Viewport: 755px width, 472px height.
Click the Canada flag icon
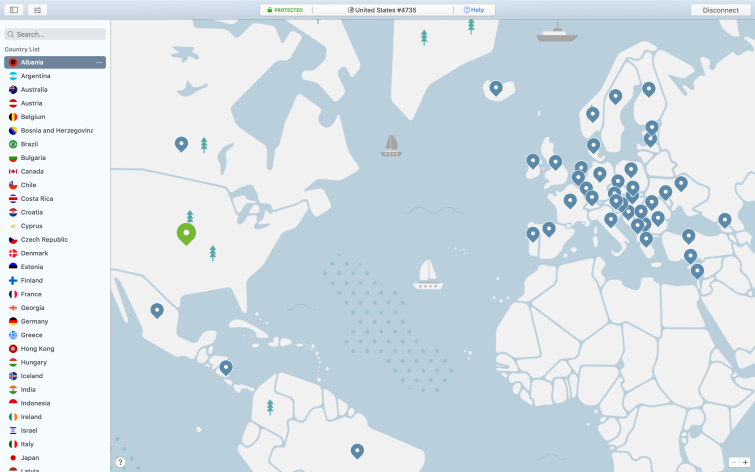[x=13, y=171]
